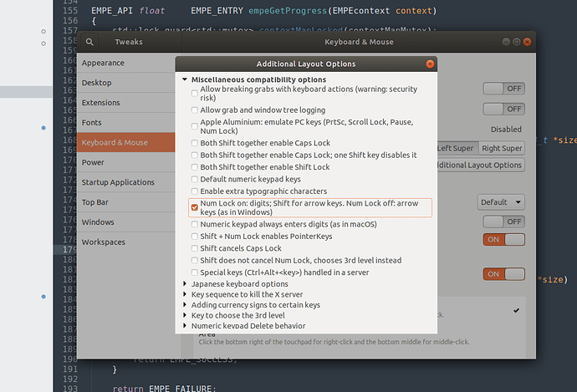Open Workspaces in the sidebar
Viewport: 577px width, 392px height.
pos(104,242)
